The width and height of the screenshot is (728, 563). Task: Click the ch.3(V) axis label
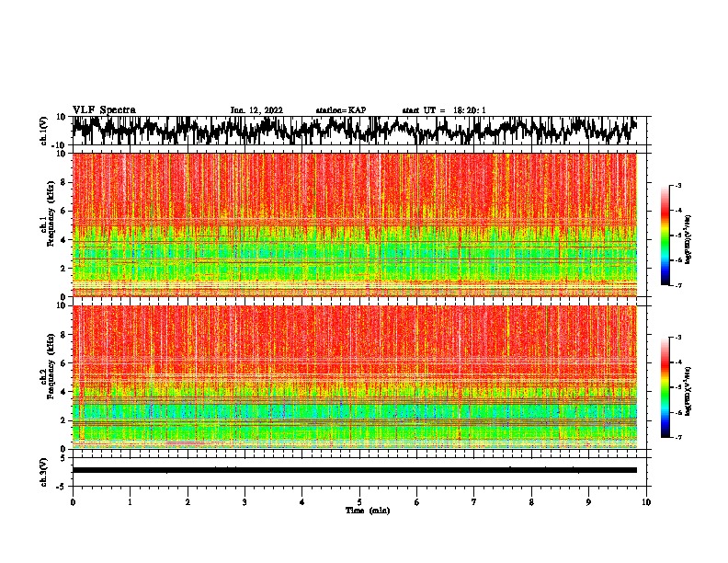point(44,472)
